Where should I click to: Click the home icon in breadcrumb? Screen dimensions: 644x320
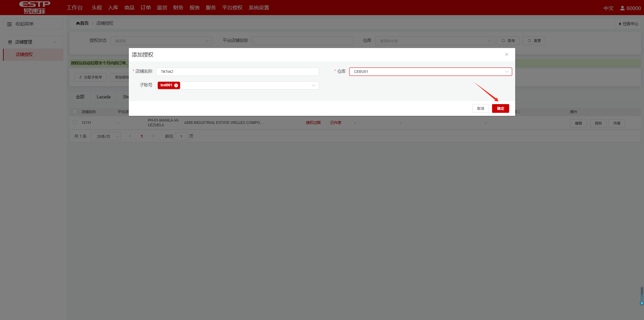pyautogui.click(x=78, y=23)
